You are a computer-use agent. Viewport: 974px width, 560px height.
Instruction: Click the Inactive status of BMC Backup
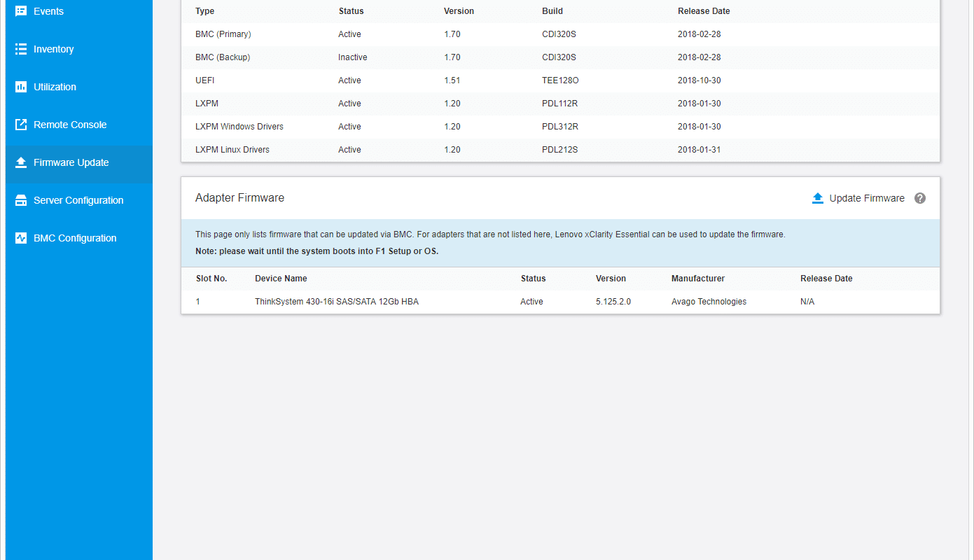[x=353, y=57]
